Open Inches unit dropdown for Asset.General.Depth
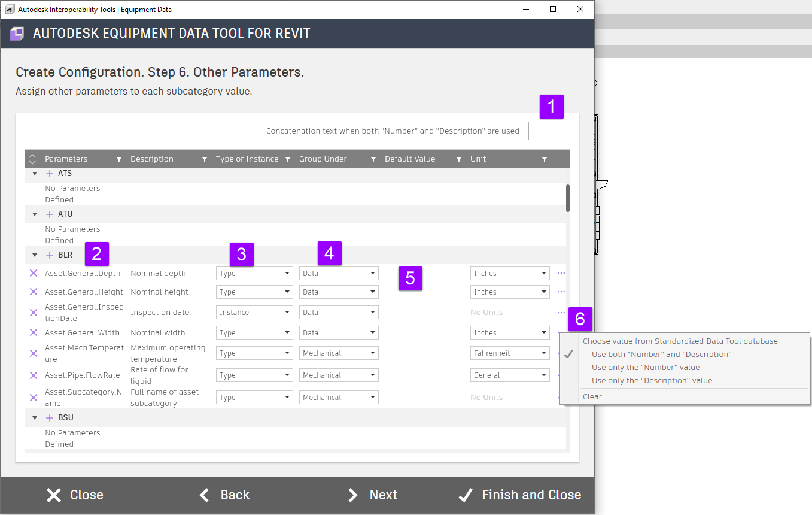Viewport: 812px width, 515px height. click(510, 274)
